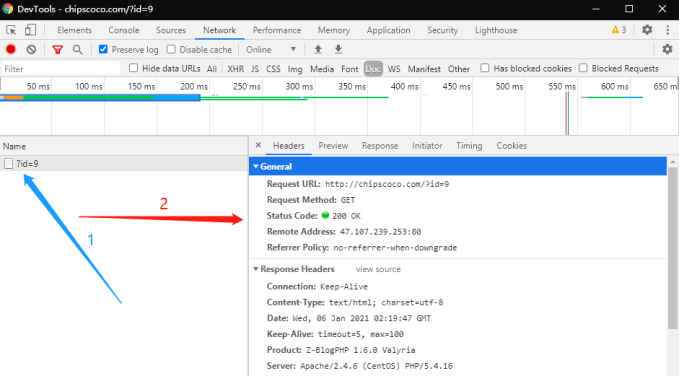Close the request details pane
The width and height of the screenshot is (680, 377).
coord(258,145)
